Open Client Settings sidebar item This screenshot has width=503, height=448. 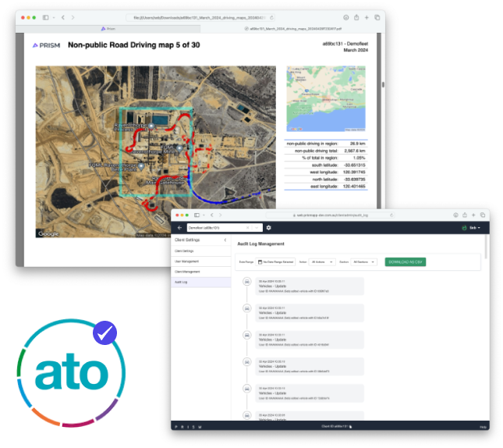coord(201,251)
